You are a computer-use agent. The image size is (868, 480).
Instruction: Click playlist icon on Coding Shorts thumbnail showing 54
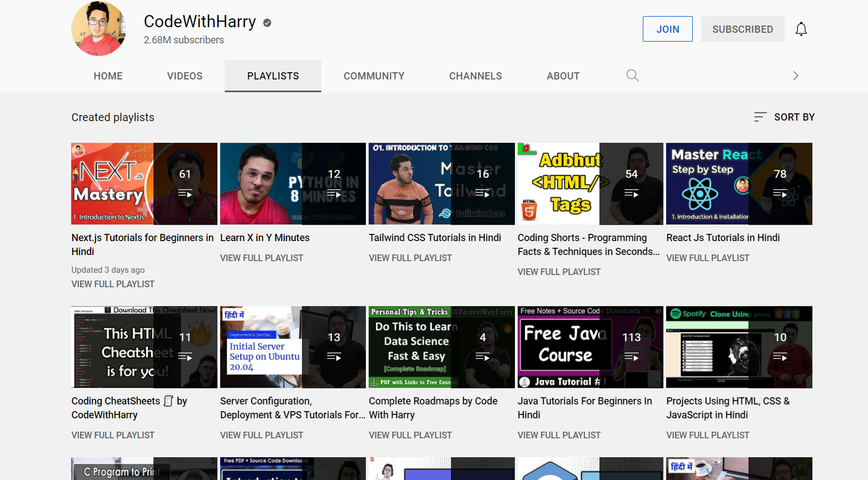pos(631,193)
